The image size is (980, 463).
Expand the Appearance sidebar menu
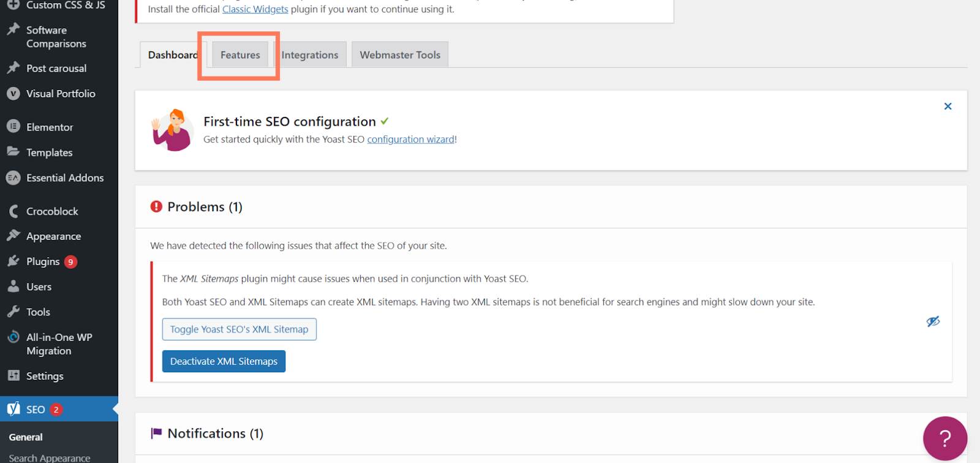tap(53, 236)
